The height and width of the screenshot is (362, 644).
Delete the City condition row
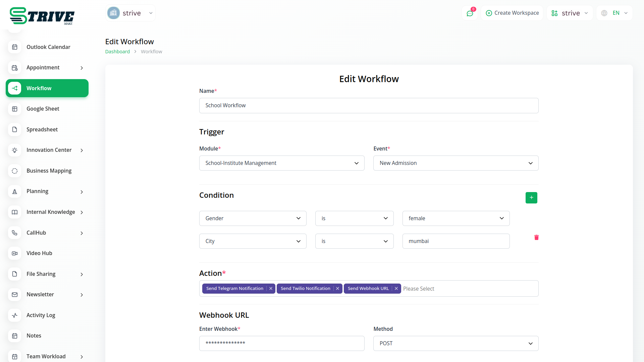pyautogui.click(x=536, y=237)
